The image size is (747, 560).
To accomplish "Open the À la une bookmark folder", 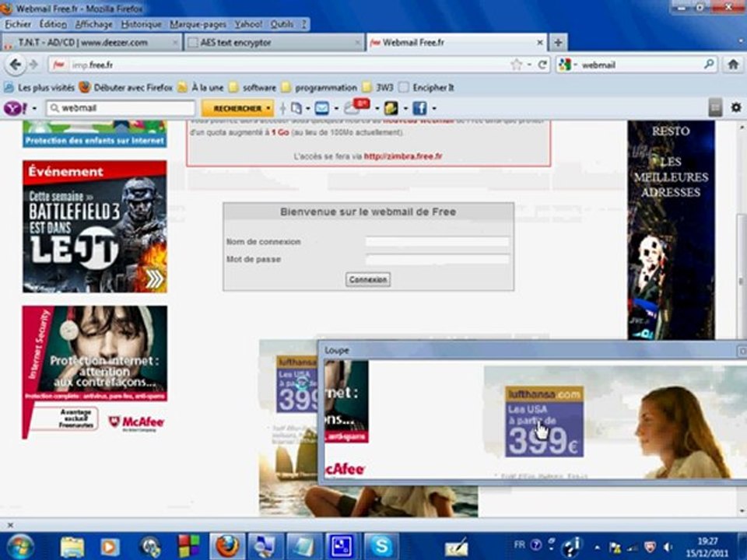I will pos(201,87).
